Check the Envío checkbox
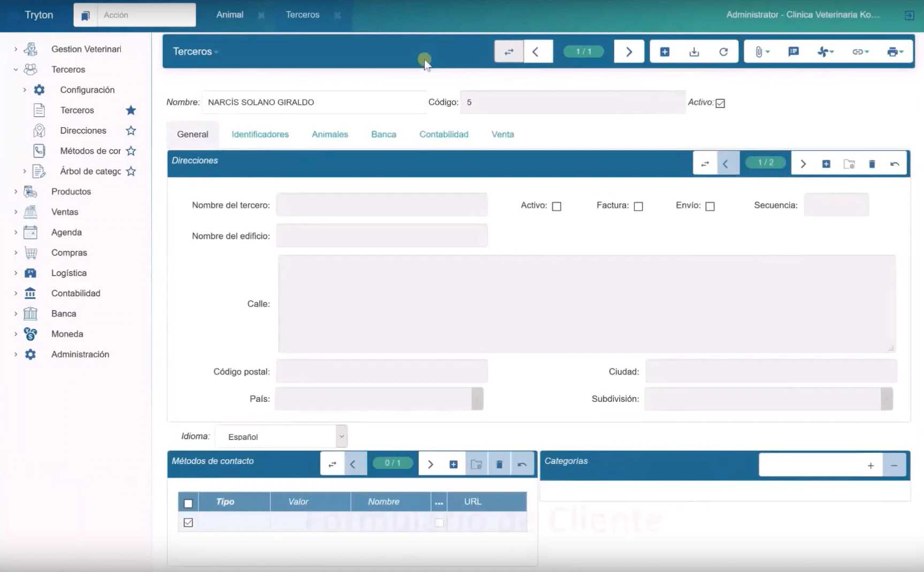Viewport: 924px width, 572px height. pyautogui.click(x=710, y=206)
